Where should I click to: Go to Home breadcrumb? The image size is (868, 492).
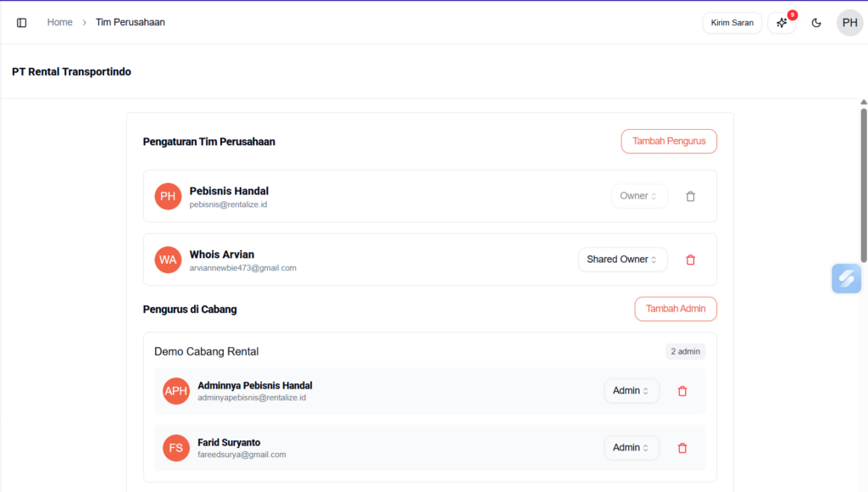pyautogui.click(x=59, y=22)
